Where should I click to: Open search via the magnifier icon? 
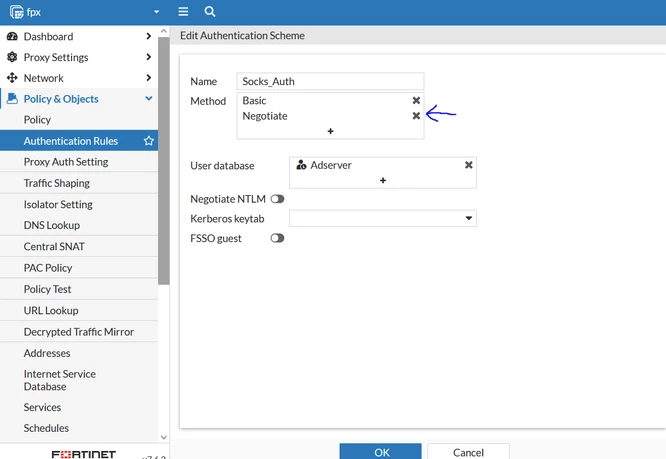tap(210, 11)
